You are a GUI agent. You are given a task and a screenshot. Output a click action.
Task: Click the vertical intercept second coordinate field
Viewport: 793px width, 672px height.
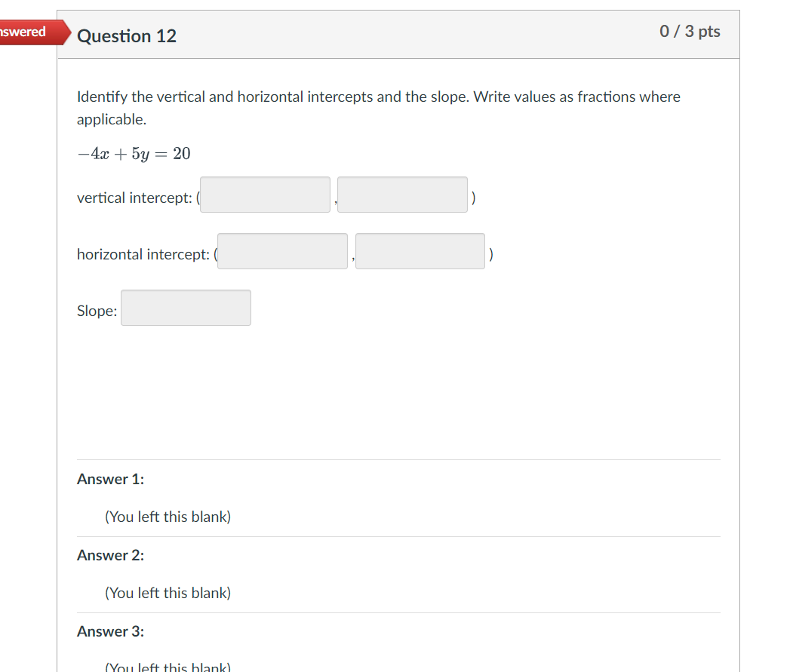pyautogui.click(x=403, y=195)
